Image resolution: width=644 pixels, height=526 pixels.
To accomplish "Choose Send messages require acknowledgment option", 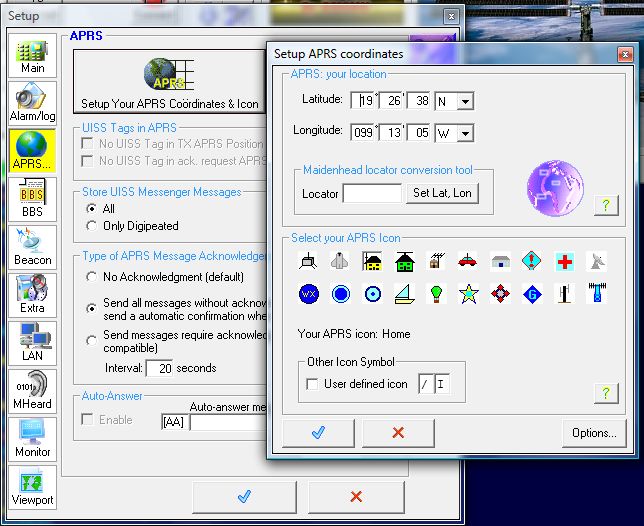I will [92, 340].
